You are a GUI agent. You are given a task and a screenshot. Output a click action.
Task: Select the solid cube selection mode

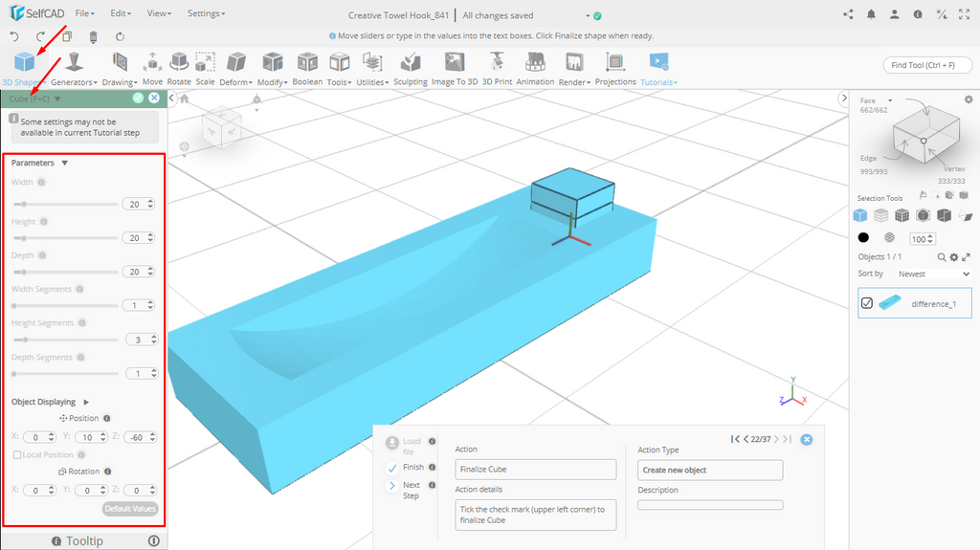pos(860,215)
